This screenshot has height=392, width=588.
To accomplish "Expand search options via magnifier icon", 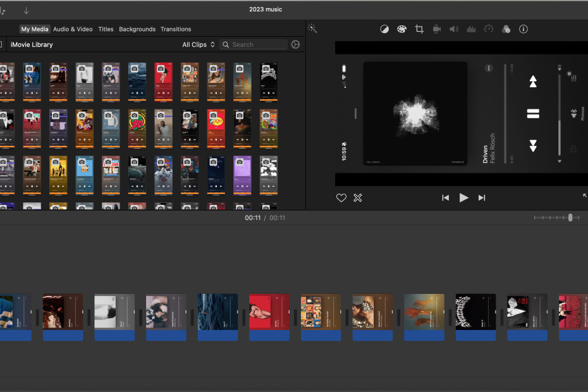I will [x=226, y=45].
